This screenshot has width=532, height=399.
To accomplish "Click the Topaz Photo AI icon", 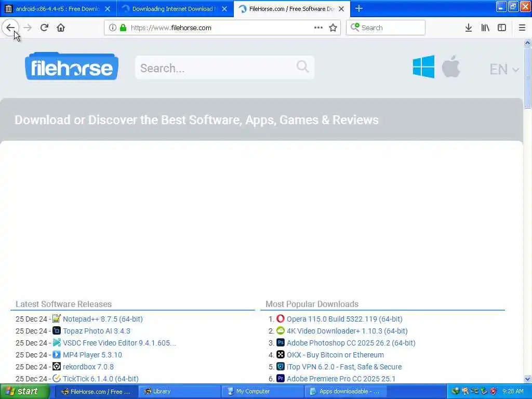I will (x=57, y=330).
